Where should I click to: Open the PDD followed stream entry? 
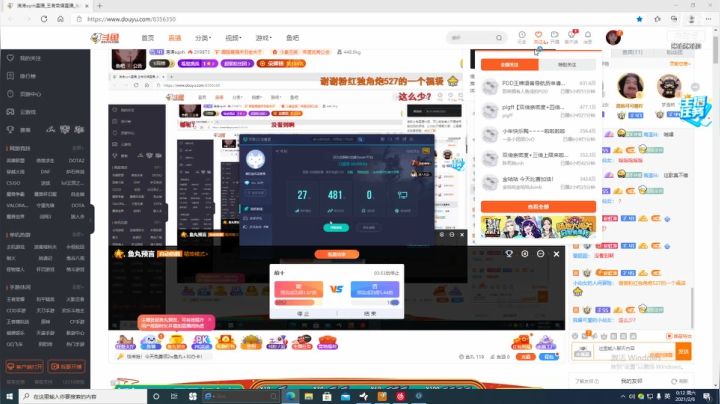[x=538, y=87]
